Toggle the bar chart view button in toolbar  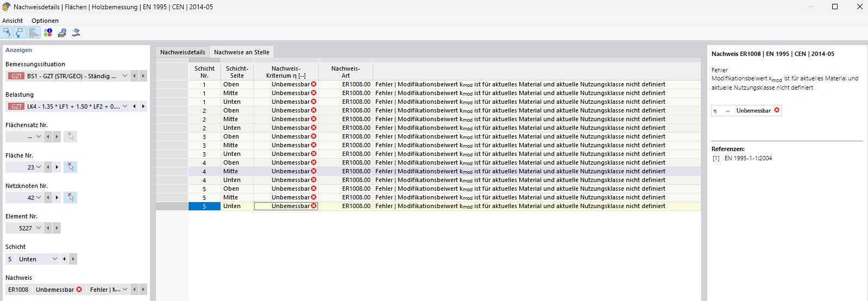click(34, 33)
